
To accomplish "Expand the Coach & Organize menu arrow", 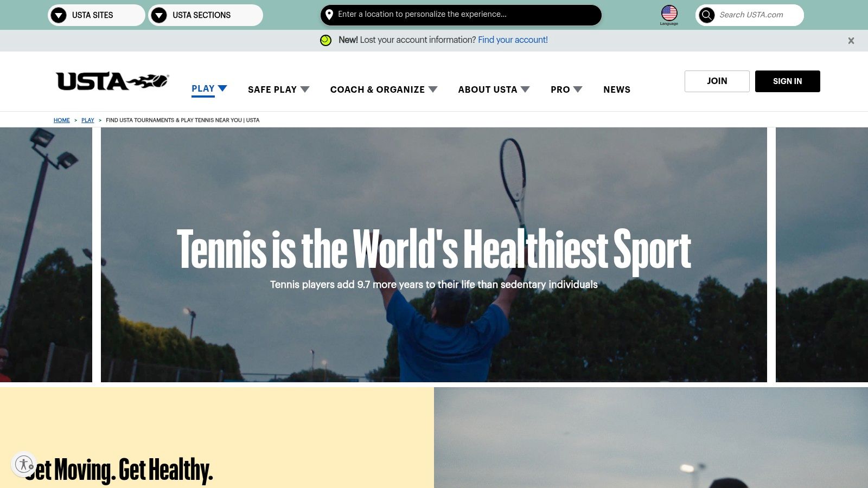I will 433,89.
